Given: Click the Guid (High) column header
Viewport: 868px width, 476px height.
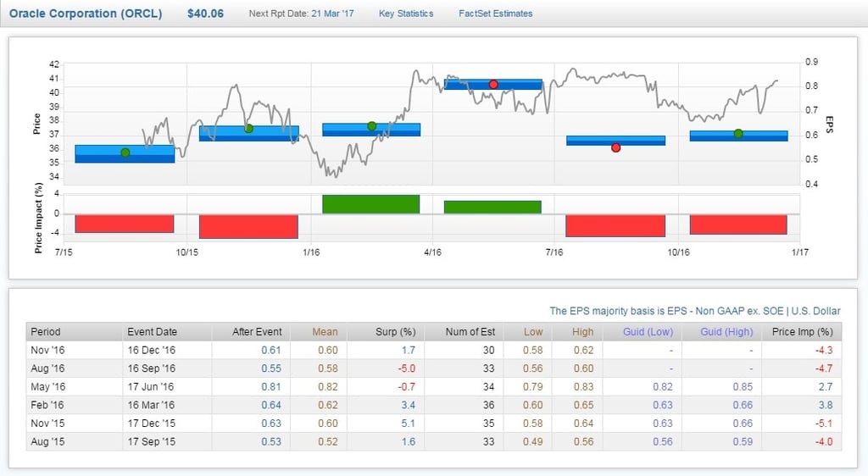Looking at the screenshot, I should point(722,332).
